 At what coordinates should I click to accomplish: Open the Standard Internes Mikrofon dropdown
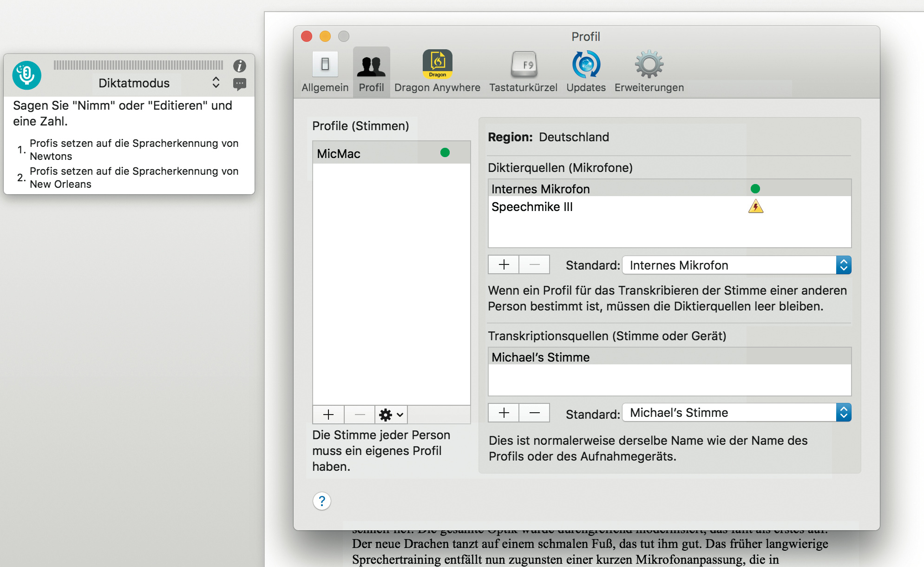click(843, 265)
